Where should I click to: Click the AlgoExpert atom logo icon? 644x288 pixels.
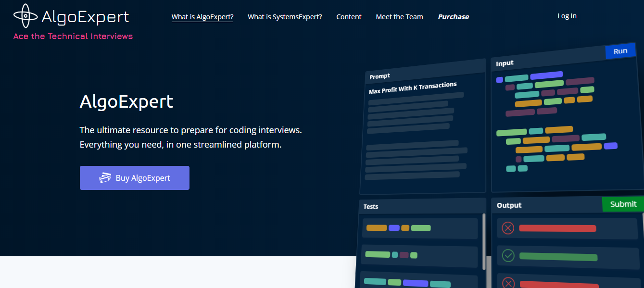[26, 16]
